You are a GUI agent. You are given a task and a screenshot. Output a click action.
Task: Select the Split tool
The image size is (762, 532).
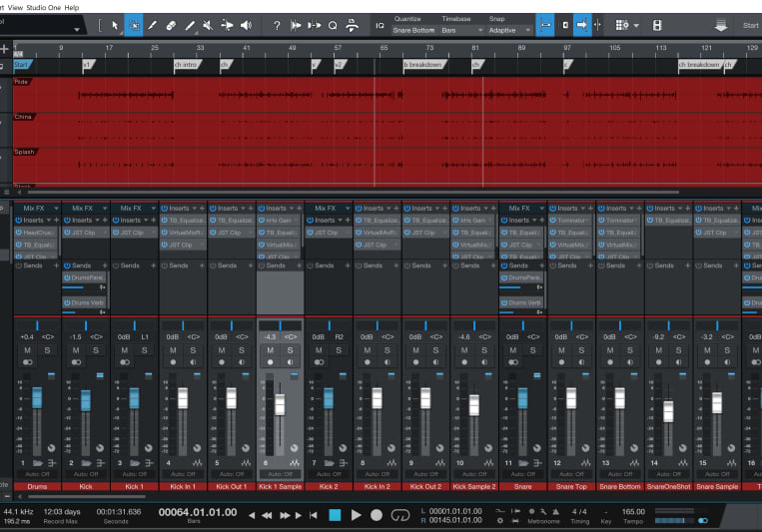(152, 25)
